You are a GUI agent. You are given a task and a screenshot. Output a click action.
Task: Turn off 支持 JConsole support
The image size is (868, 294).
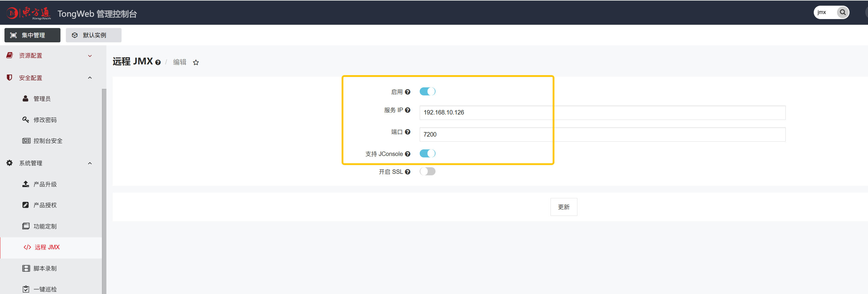pyautogui.click(x=427, y=153)
